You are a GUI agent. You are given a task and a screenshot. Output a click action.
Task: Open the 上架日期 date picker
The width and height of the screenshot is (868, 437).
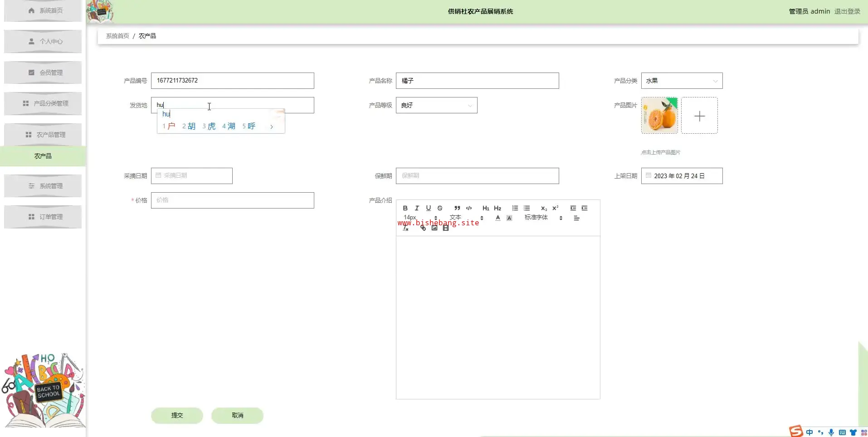[682, 176]
